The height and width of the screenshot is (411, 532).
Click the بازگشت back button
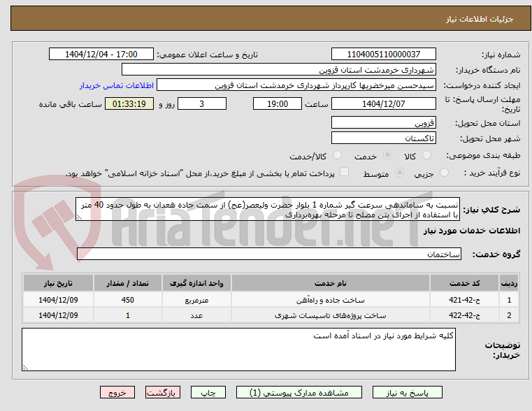(x=162, y=392)
